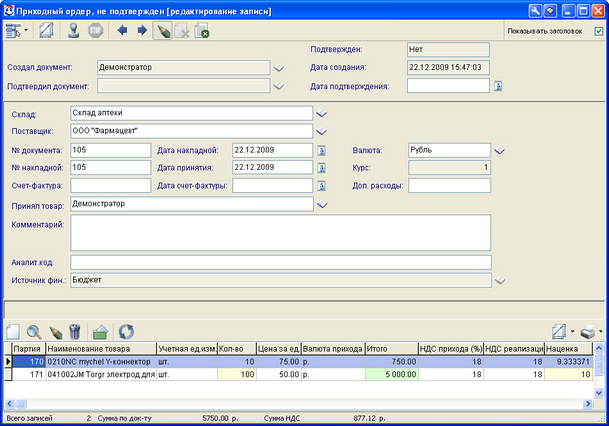Image resolution: width=609 pixels, height=426 pixels.
Task: Click the up arrow of vertical scrollbar
Action: tap(599, 348)
